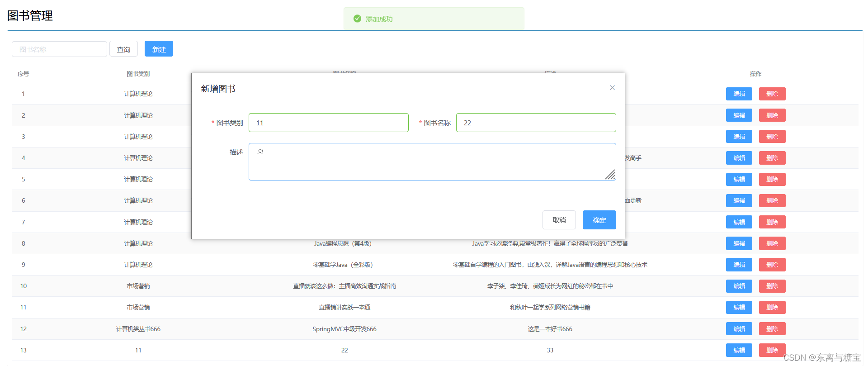Delete the SpringMVC中级开发666 row
The image size is (868, 366).
coord(772,329)
